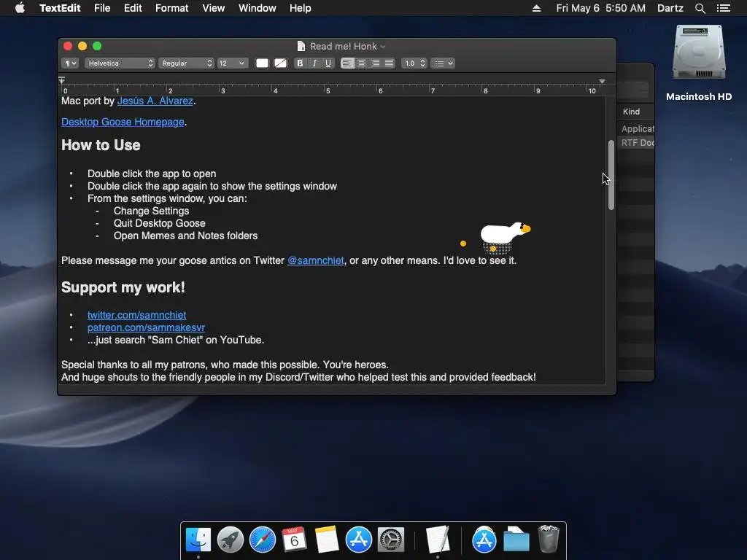The height and width of the screenshot is (560, 747).
Task: Open Launchpad from the Dock
Action: point(231,540)
